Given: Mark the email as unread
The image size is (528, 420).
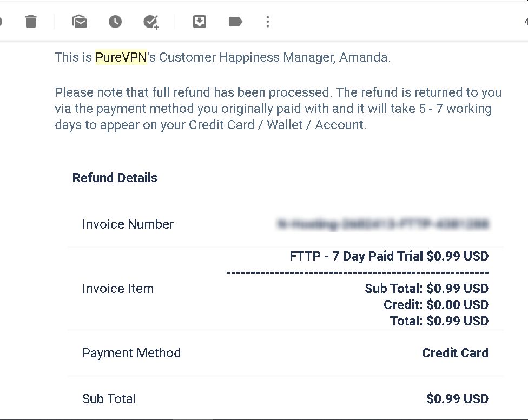Looking at the screenshot, I should pos(80,22).
